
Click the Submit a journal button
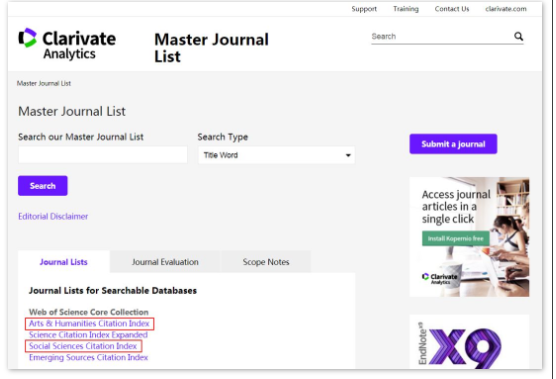click(x=453, y=144)
